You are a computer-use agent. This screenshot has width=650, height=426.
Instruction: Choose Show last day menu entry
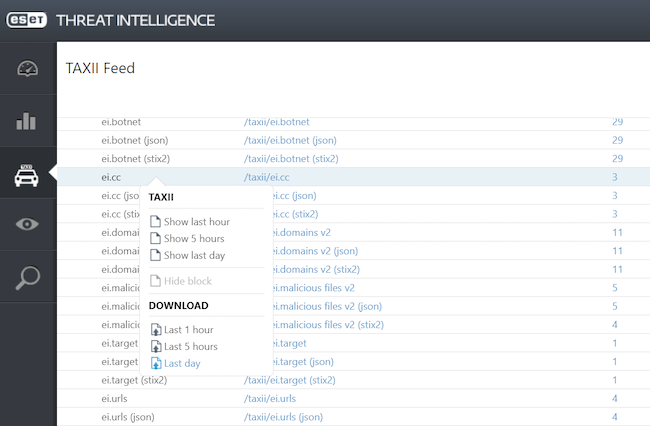click(x=195, y=255)
